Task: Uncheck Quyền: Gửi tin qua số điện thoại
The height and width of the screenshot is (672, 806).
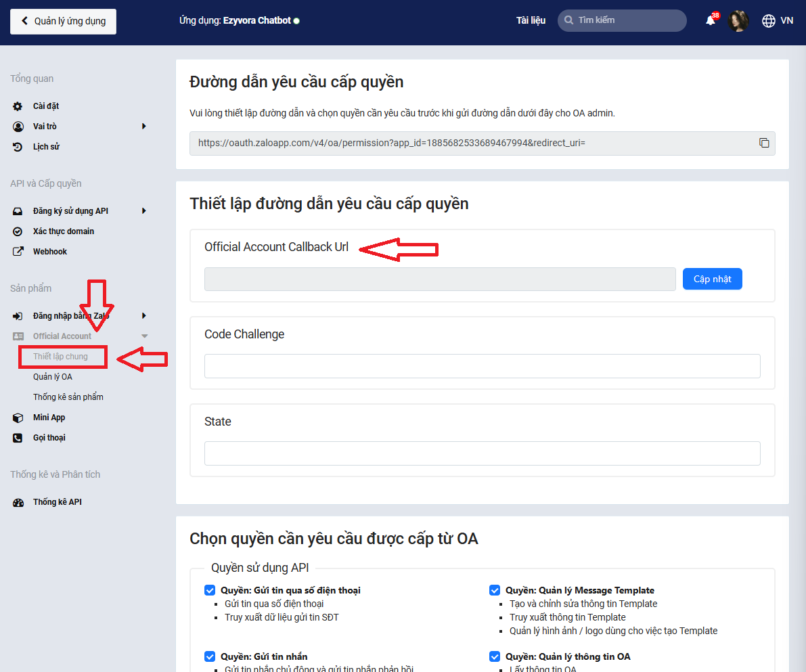Action: [210, 590]
